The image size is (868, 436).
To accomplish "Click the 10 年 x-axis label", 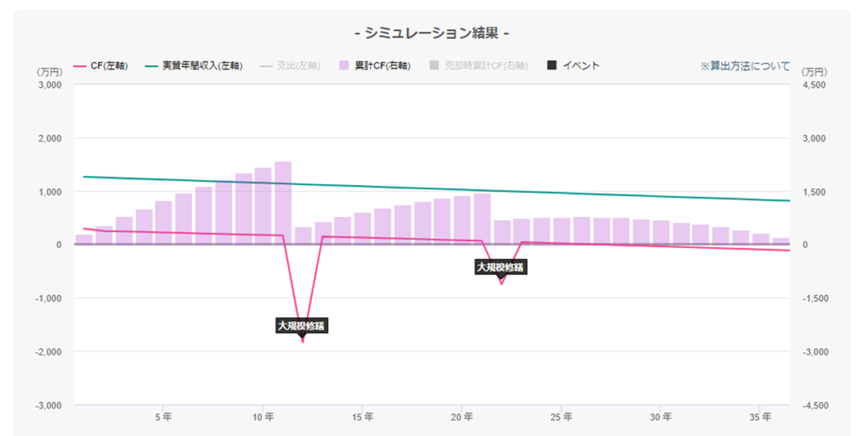I will (x=263, y=417).
